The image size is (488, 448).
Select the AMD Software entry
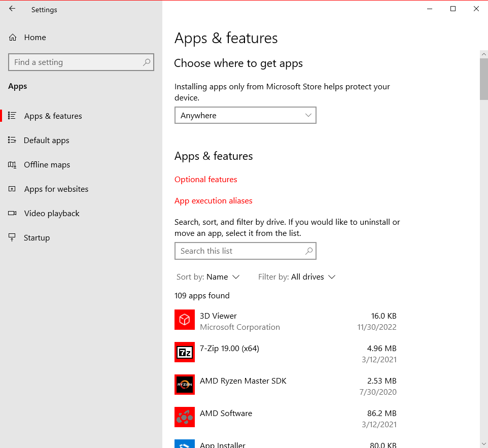tap(286, 417)
